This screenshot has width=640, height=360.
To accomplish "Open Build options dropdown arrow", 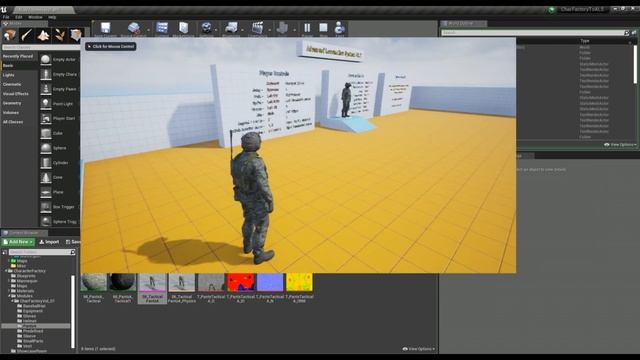I will [x=294, y=30].
